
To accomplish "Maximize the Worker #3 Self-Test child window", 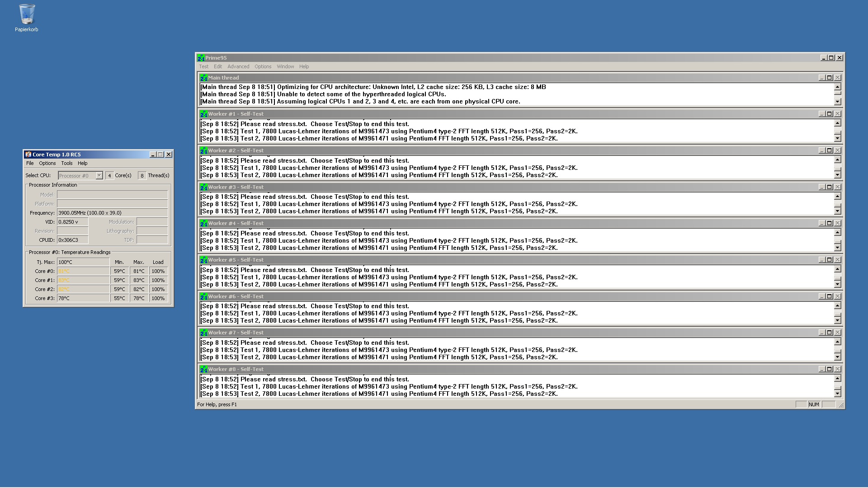I will tap(830, 187).
